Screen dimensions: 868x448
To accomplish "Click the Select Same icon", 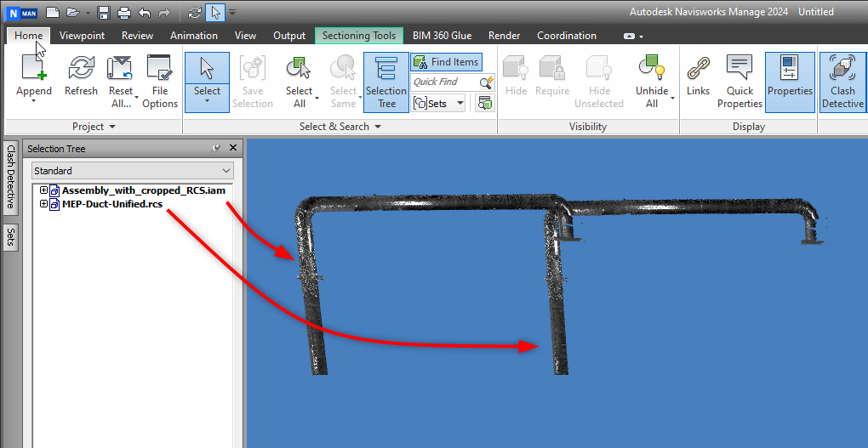I will tap(343, 68).
